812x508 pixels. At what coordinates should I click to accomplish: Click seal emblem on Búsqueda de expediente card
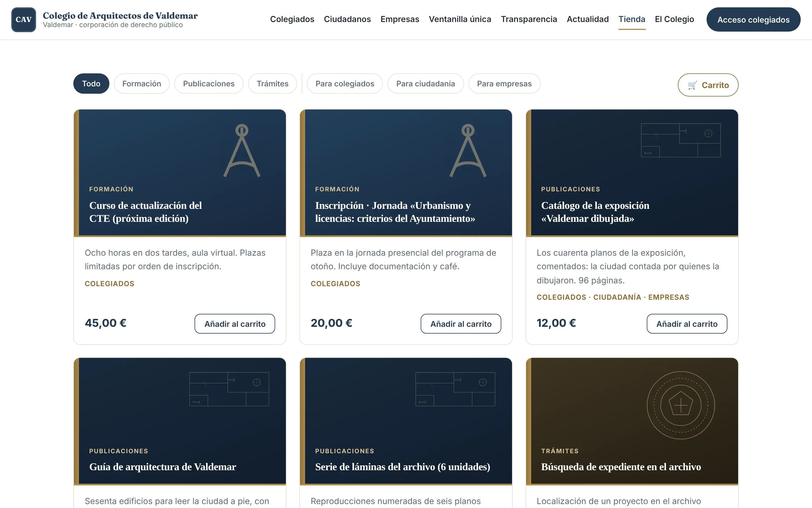pyautogui.click(x=681, y=405)
